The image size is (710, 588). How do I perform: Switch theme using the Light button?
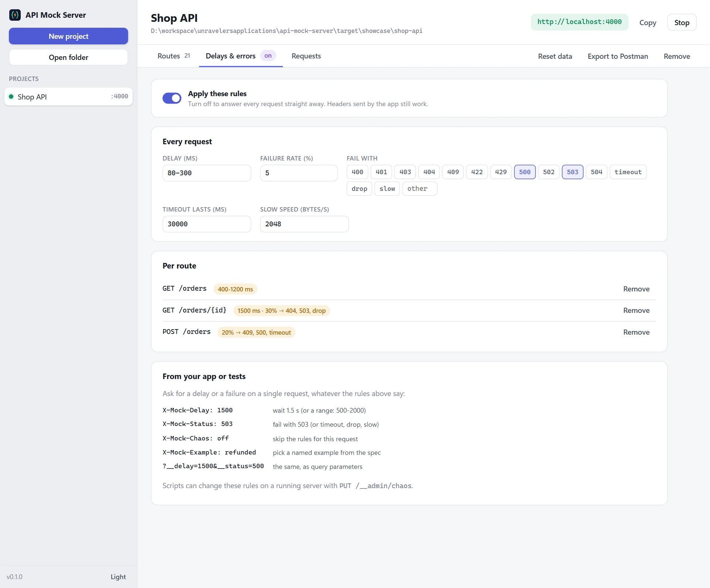[x=118, y=577]
